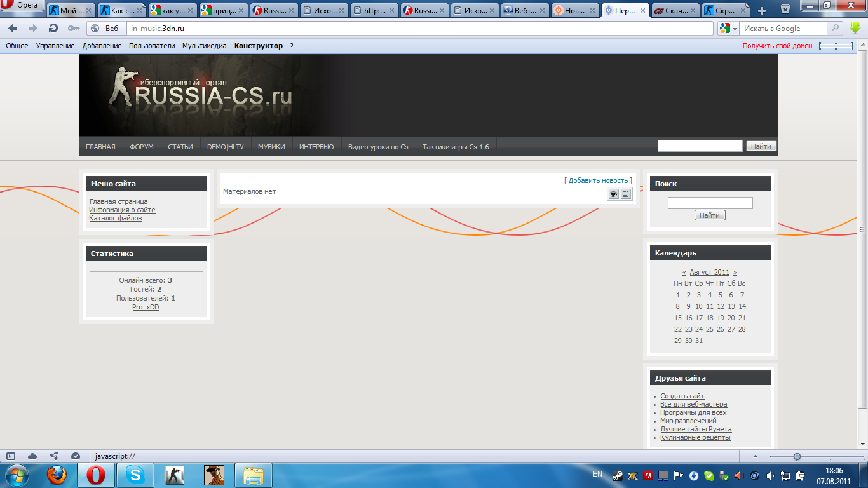868x488 pixels.
Task: Open a new tab with plus icon
Action: coord(762,11)
